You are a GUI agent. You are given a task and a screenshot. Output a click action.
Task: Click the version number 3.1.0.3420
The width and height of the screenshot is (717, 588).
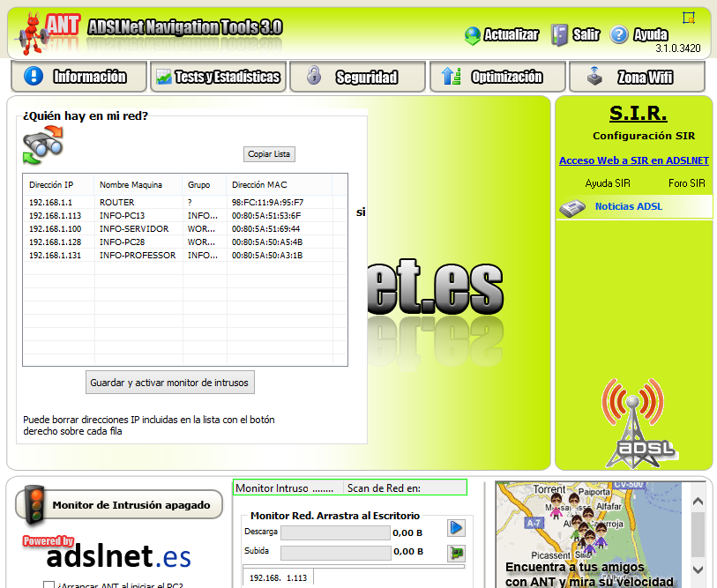[677, 48]
